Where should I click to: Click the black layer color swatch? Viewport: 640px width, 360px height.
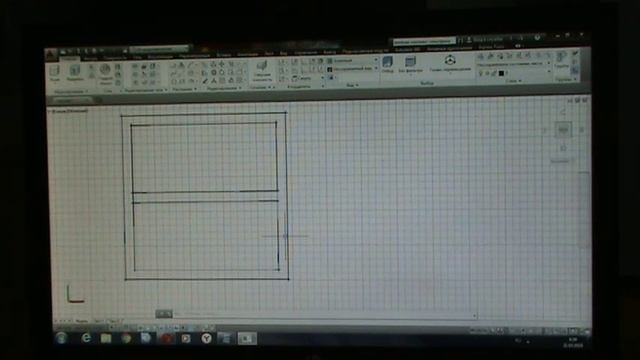[501, 73]
